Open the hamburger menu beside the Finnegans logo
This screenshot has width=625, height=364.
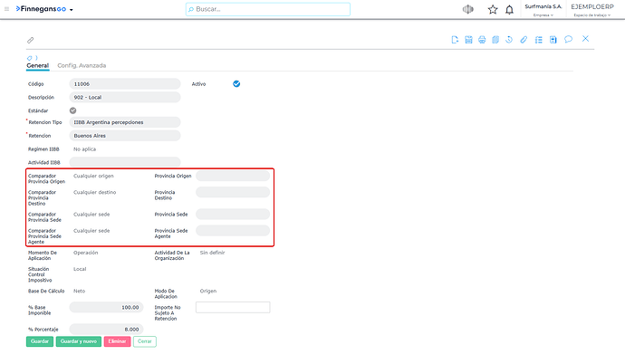[x=6, y=9]
